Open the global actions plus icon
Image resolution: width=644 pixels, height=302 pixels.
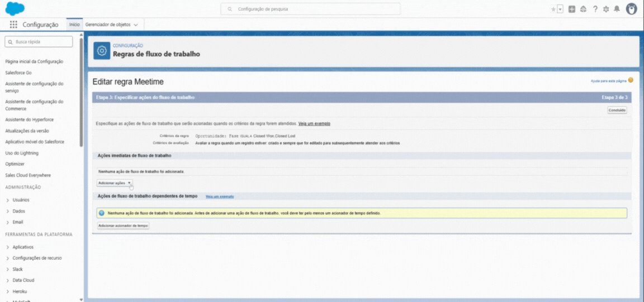572,9
